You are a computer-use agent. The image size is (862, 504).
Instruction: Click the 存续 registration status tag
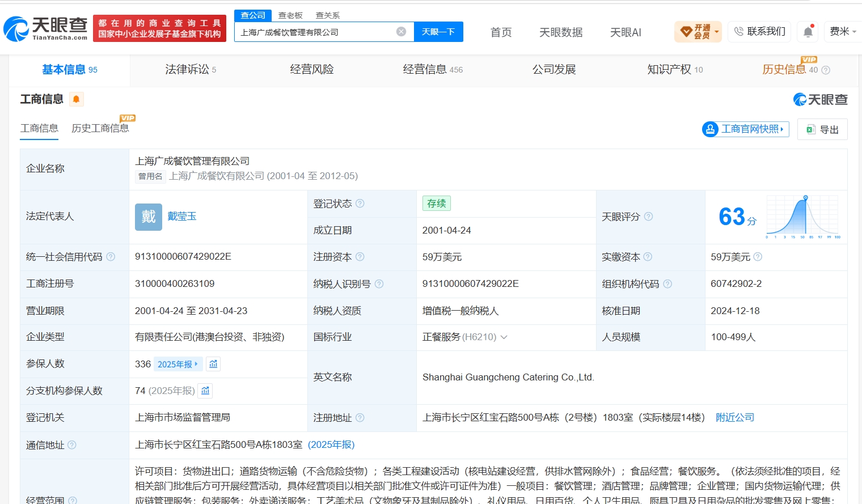click(437, 204)
